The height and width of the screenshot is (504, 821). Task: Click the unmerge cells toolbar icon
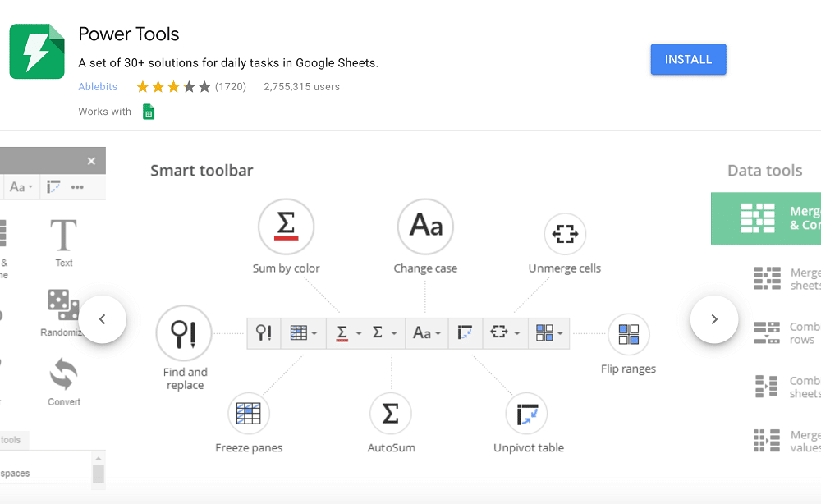[x=499, y=332]
